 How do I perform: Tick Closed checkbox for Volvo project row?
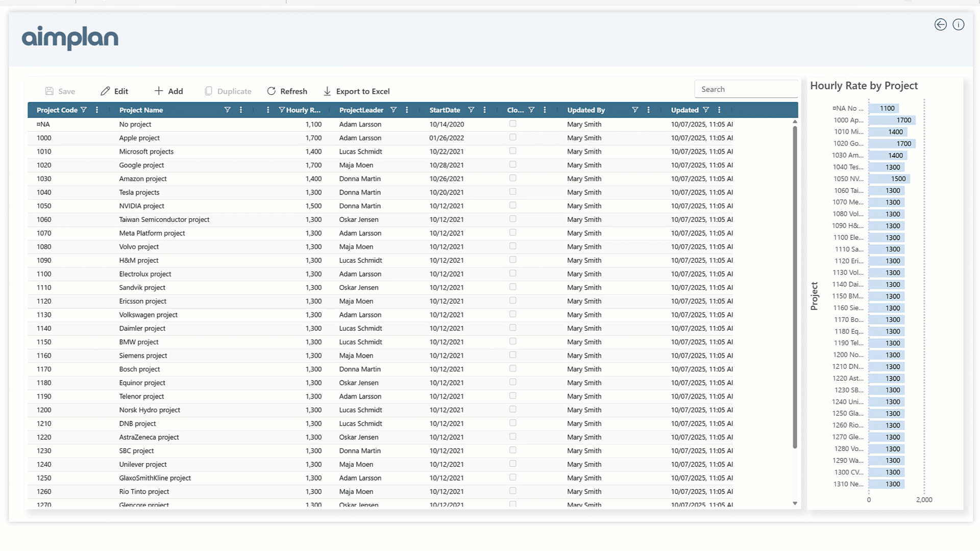pos(512,246)
